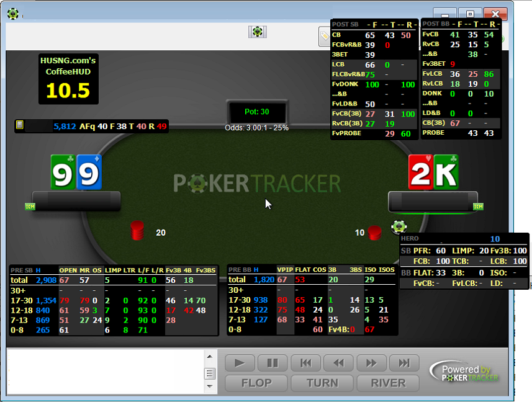Click the name plate under the pocket nines
This screenshot has height=402, width=532.
[76, 200]
